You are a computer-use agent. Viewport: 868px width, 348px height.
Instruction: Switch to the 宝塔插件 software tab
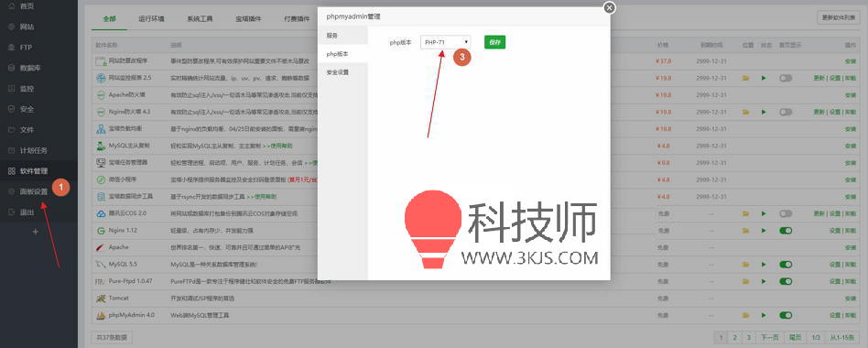[x=248, y=18]
